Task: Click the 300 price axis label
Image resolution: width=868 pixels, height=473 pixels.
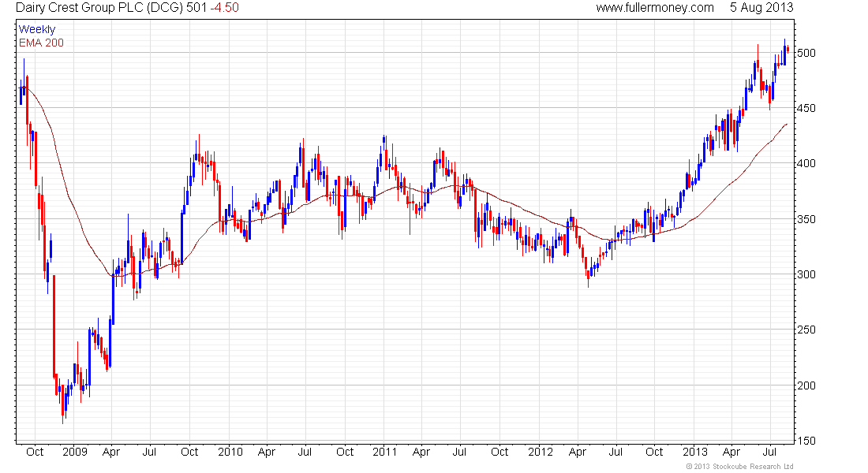Action: [x=806, y=274]
